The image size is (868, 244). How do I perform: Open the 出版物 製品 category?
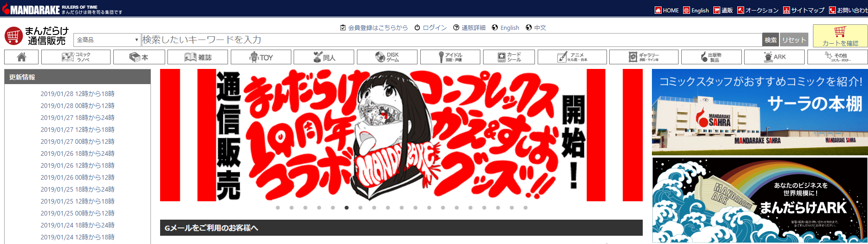pos(711,57)
